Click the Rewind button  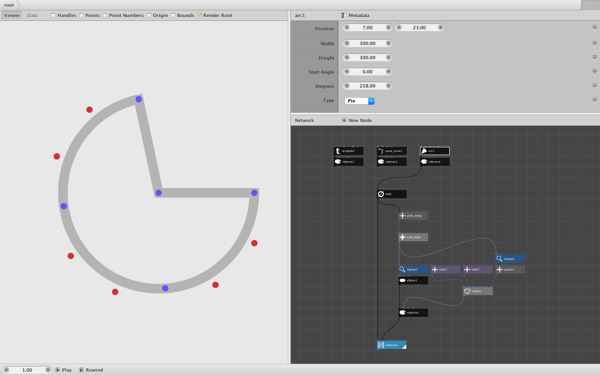pos(91,370)
